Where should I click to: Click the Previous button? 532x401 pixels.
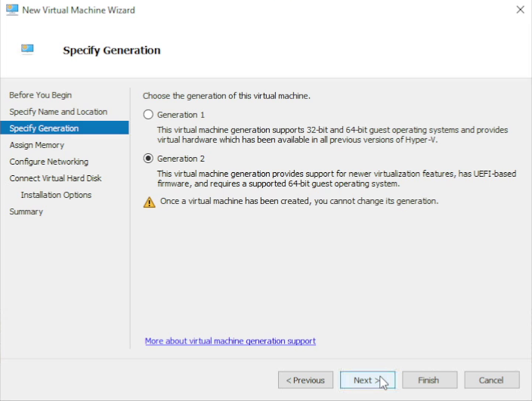click(x=306, y=380)
